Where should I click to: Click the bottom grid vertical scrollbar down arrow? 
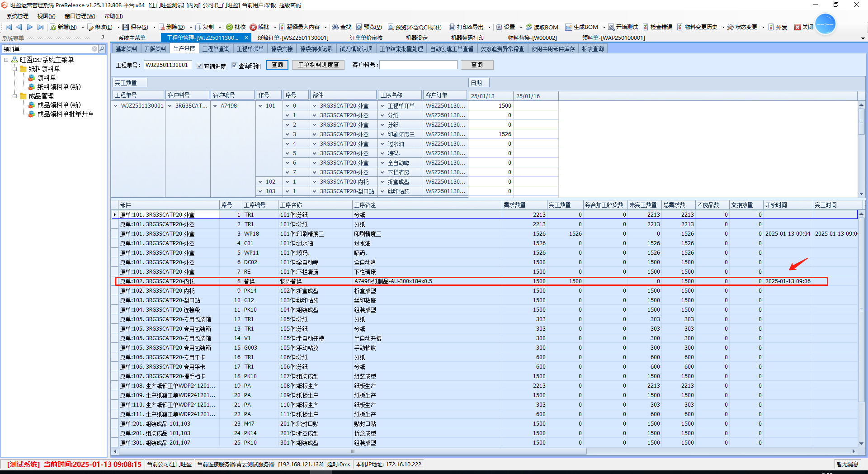pyautogui.click(x=861, y=444)
